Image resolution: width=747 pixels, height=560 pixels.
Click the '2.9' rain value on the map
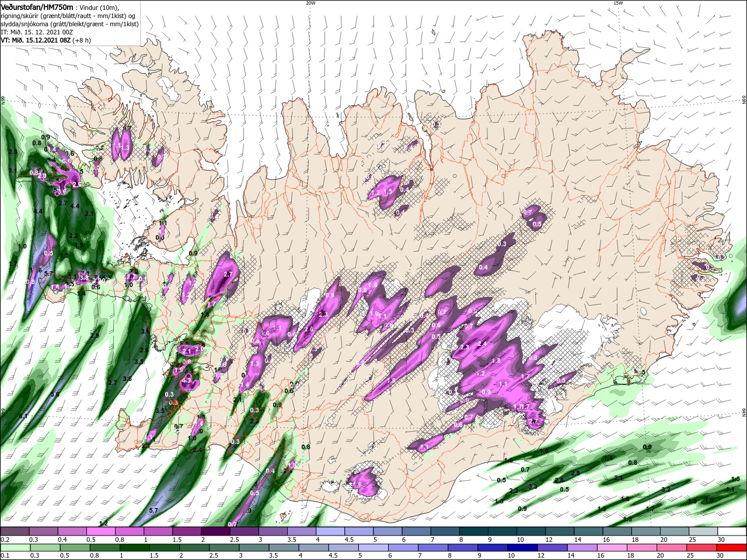coord(95,336)
